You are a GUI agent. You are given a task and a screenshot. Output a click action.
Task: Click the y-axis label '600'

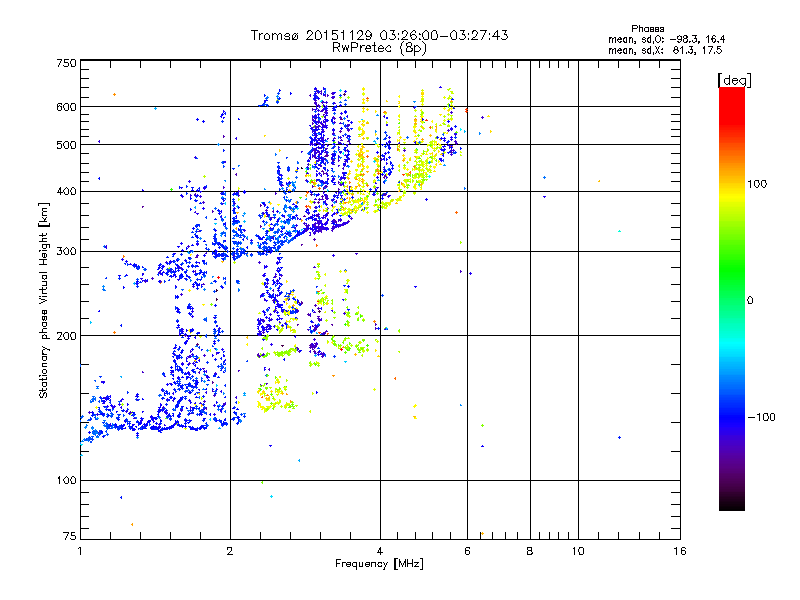pos(66,107)
